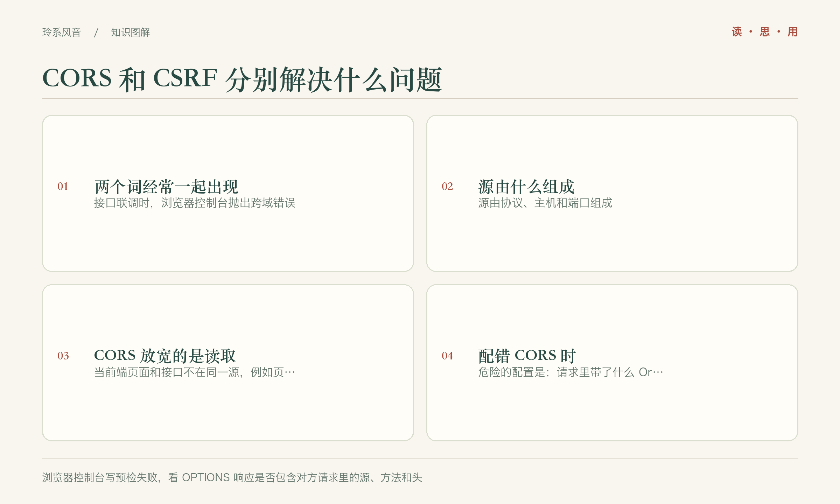Open the card titled 源由什么组成

612,193
